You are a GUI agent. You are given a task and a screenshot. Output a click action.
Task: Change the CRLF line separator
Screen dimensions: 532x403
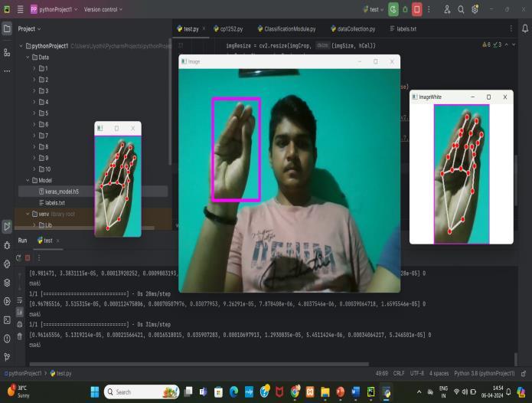coord(399,373)
